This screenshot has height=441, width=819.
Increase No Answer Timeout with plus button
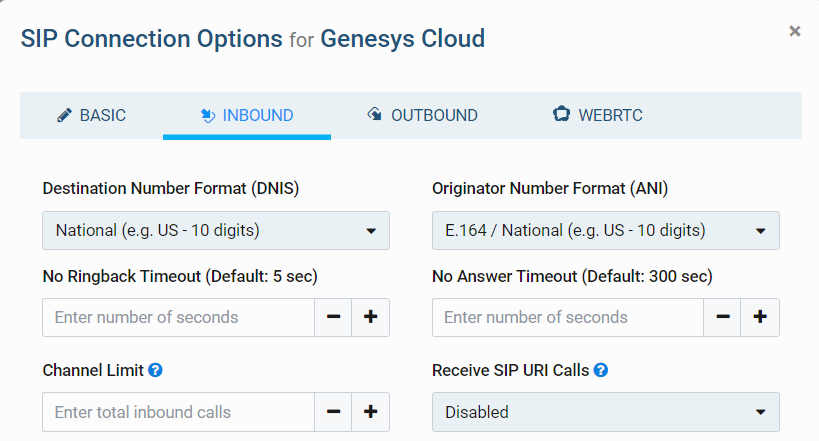760,317
